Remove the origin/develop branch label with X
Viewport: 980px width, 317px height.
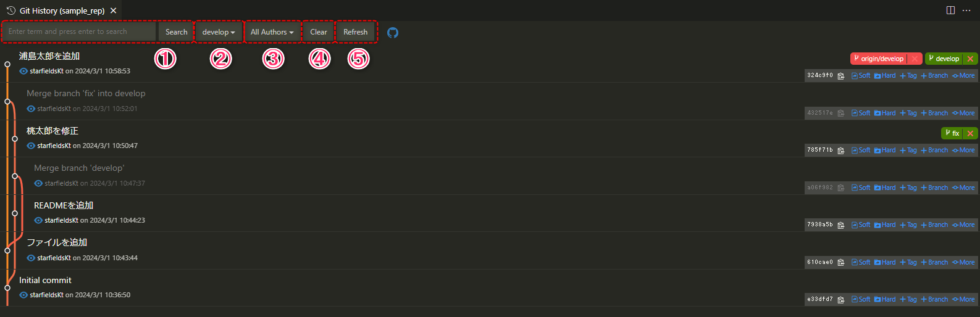pos(915,59)
